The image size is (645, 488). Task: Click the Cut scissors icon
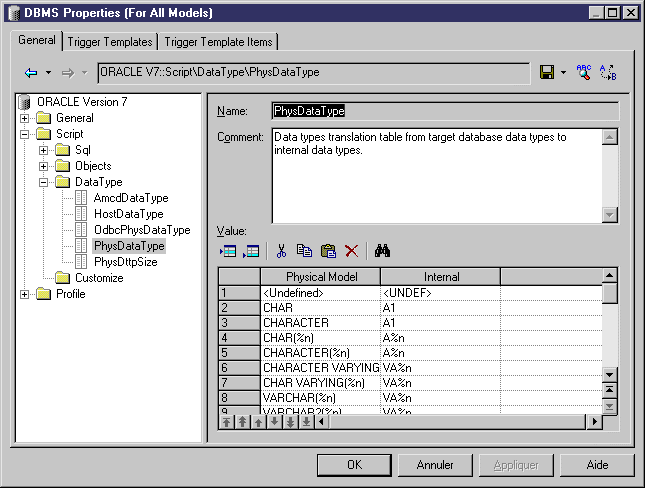click(x=282, y=251)
